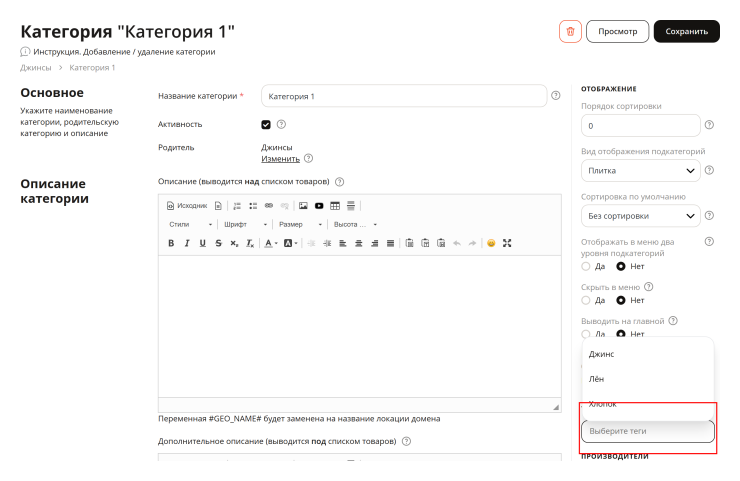Screen dimensions: 740x481
Task: Click the Выберите теги field
Action: (x=648, y=431)
